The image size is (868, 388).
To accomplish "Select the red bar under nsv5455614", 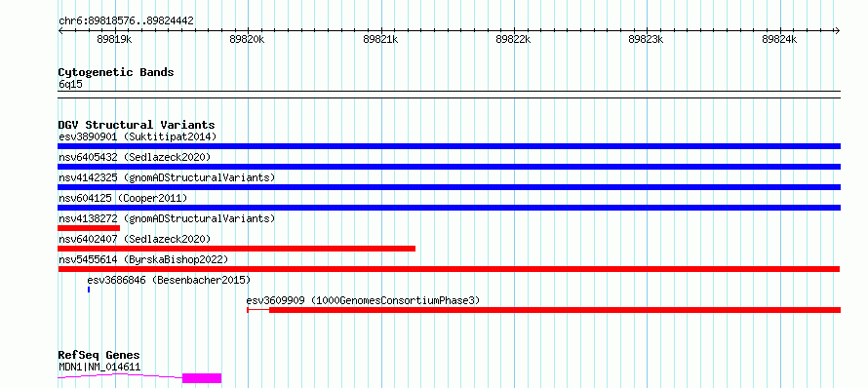I will (x=449, y=269).
